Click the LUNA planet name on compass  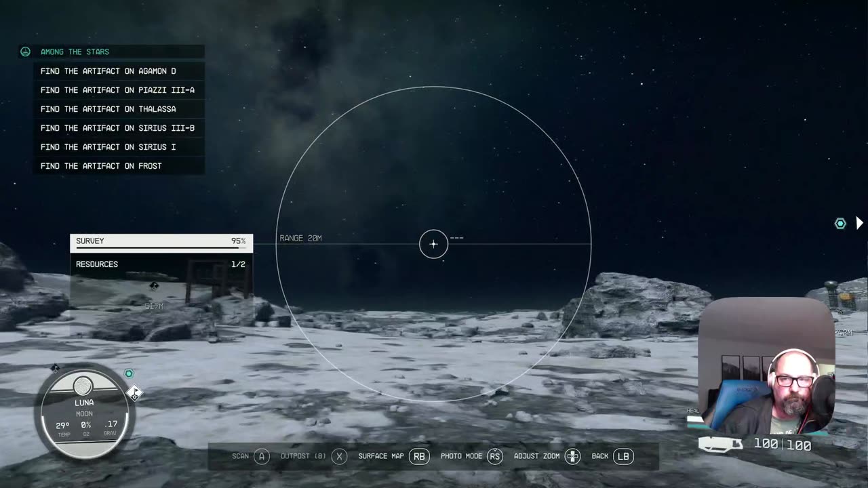pos(84,403)
